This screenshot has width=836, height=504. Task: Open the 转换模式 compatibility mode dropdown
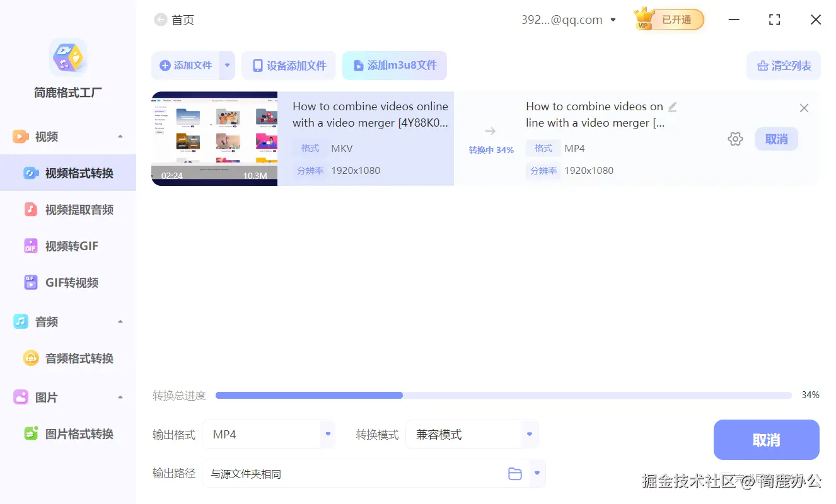(x=530, y=434)
